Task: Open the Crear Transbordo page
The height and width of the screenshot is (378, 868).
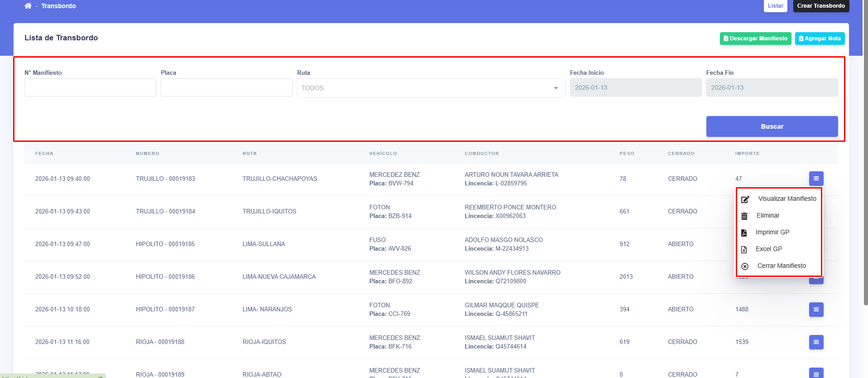Action: pyautogui.click(x=820, y=6)
